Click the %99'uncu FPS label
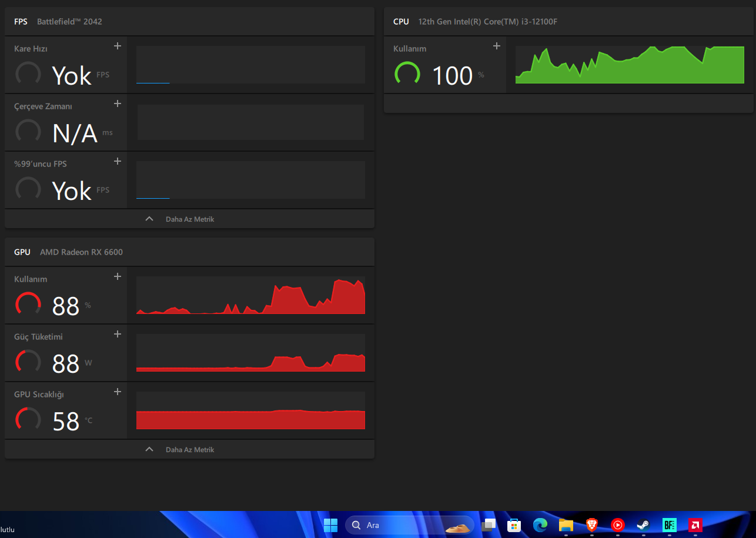756x538 pixels. point(41,164)
